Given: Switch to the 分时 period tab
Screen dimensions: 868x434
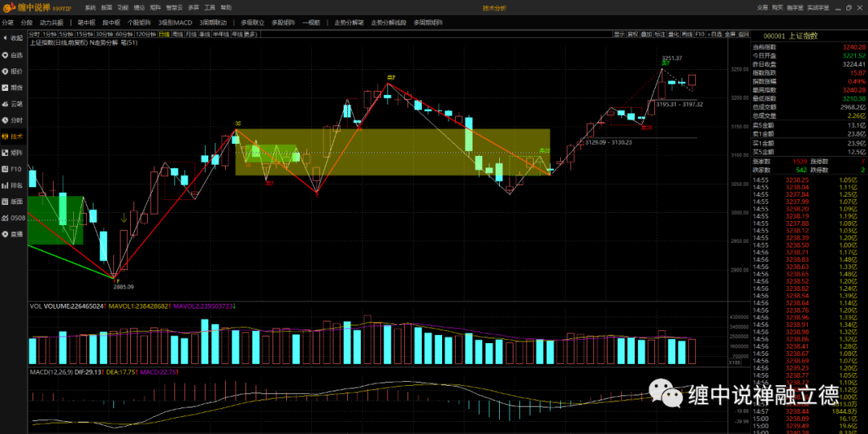Looking at the screenshot, I should (x=34, y=35).
